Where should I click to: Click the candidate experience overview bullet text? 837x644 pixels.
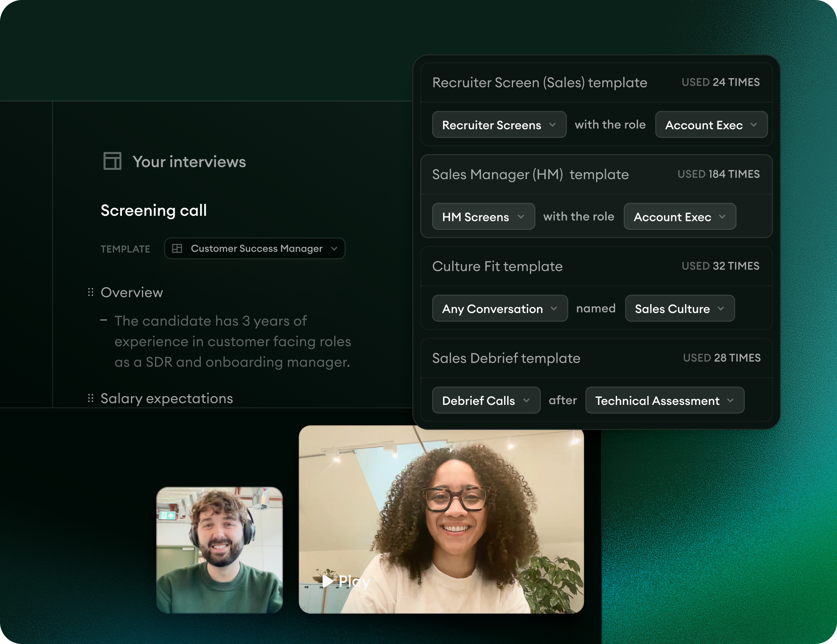coord(233,341)
